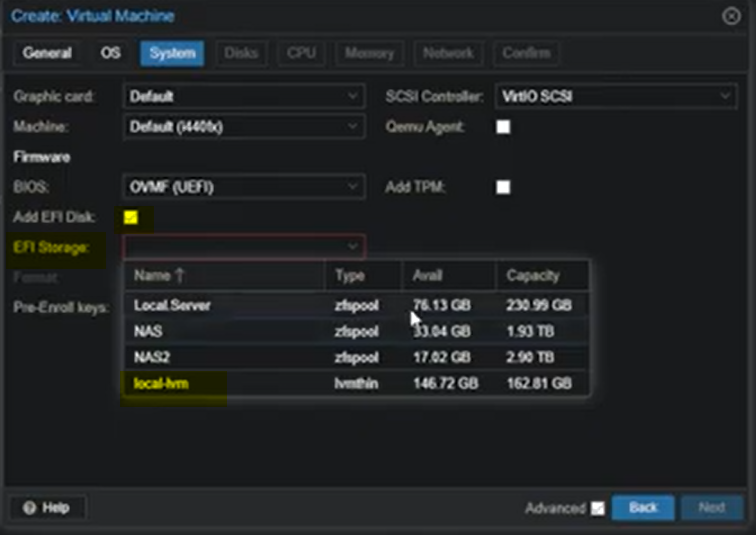This screenshot has height=535, width=756.
Task: Sort storage list by Name column
Action: click(225, 276)
